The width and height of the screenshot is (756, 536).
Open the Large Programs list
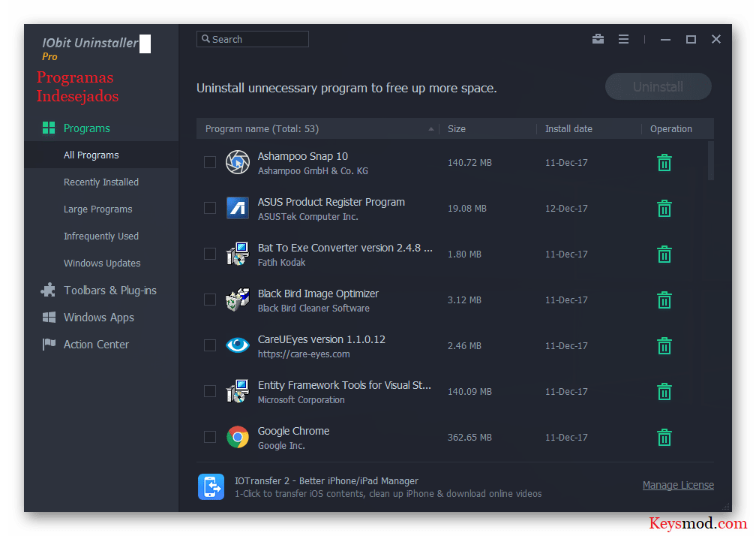pyautogui.click(x=97, y=209)
